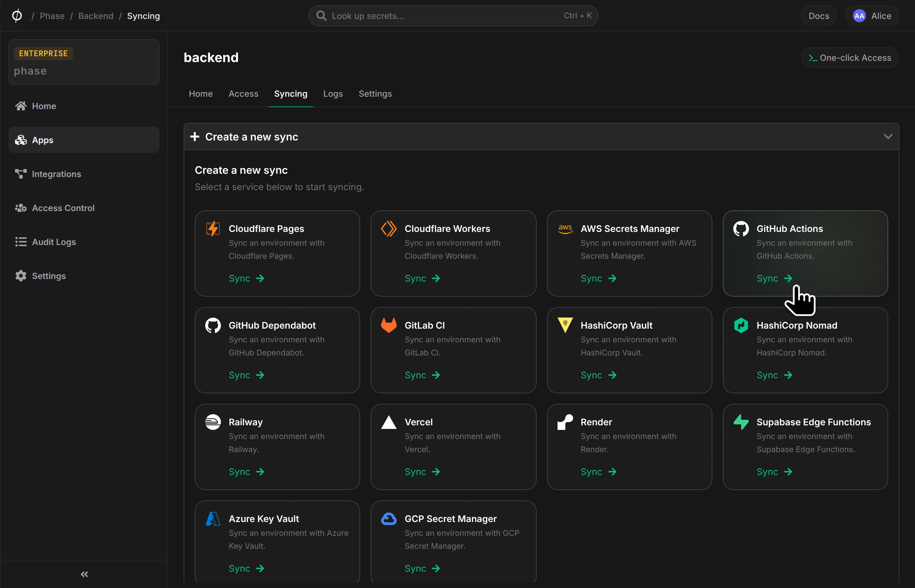The image size is (915, 588).
Task: Open sidebar Settings with gear icon
Action: coord(84,276)
